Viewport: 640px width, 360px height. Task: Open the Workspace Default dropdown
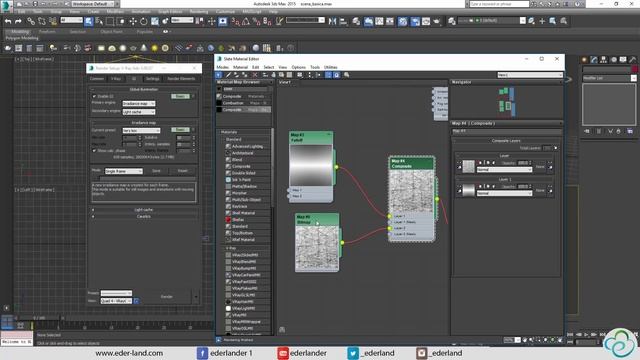(x=92, y=4)
